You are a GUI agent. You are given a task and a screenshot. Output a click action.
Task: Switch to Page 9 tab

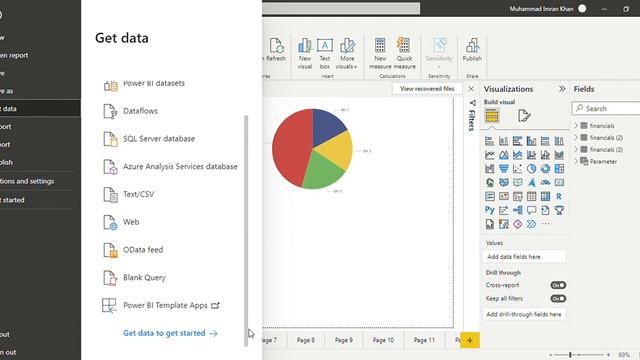pos(344,340)
